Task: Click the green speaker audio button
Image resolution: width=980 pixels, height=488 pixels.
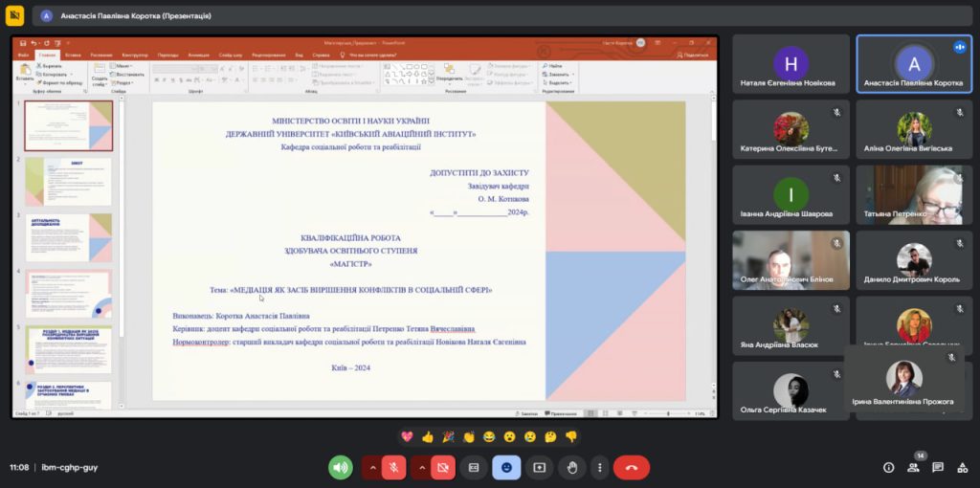Action: 341,467
